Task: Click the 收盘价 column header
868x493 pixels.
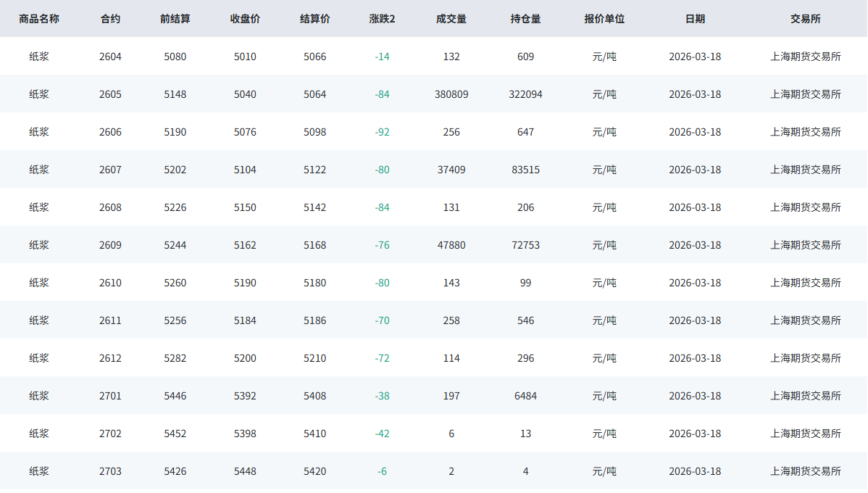Action: pyautogui.click(x=245, y=19)
